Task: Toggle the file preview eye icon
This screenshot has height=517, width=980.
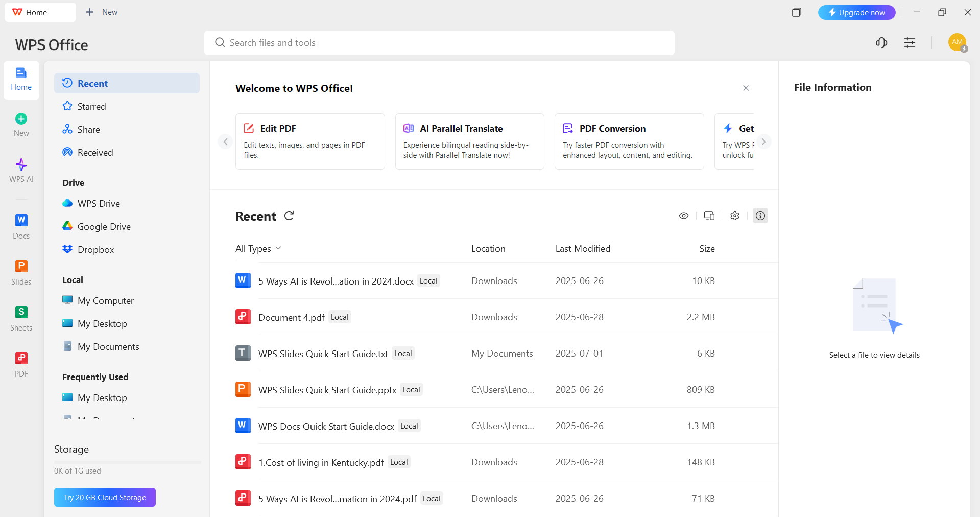Action: pos(684,216)
